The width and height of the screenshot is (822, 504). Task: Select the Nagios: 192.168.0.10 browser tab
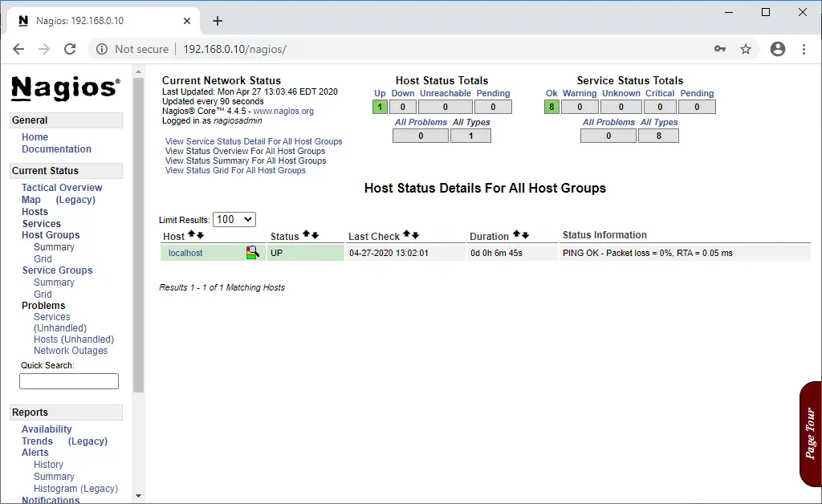click(x=102, y=21)
